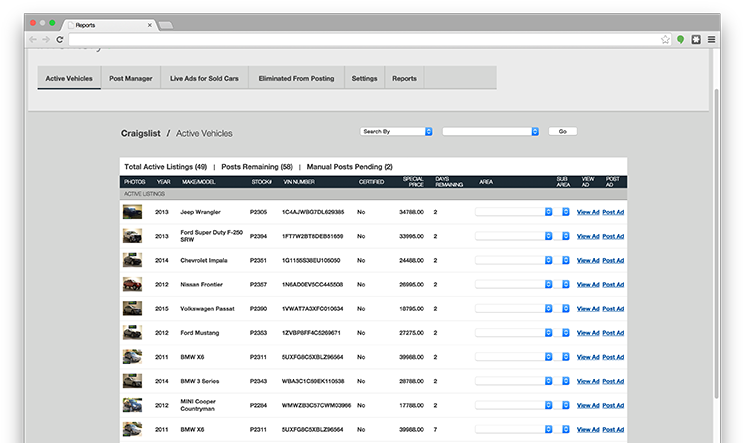
Task: Open the Jeep Wrangler photo thumbnail
Action: coord(132,212)
